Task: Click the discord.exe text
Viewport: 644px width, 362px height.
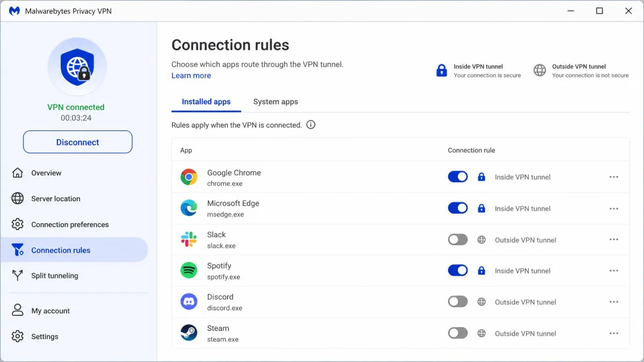Action: [225, 308]
